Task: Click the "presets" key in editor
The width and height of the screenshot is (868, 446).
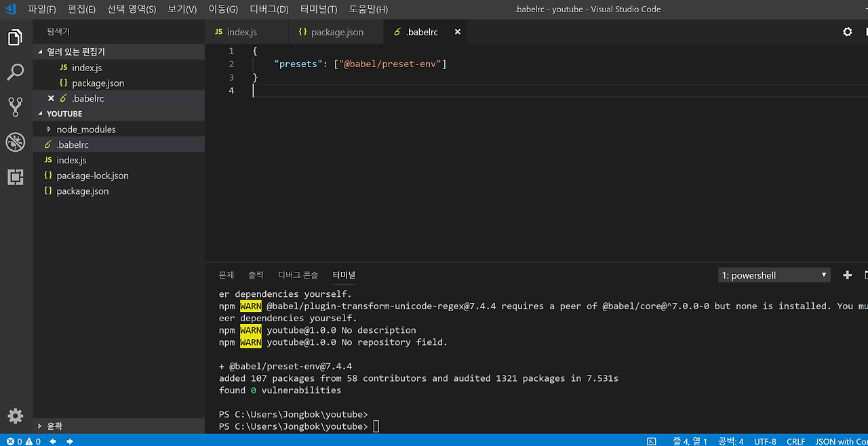Action: point(297,64)
